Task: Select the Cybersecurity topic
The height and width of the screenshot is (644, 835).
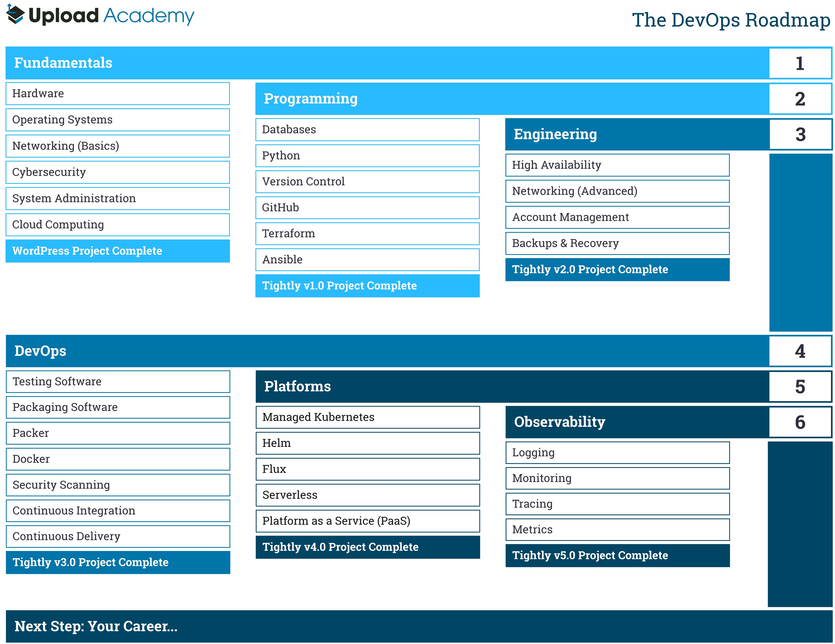Action: coord(117,172)
